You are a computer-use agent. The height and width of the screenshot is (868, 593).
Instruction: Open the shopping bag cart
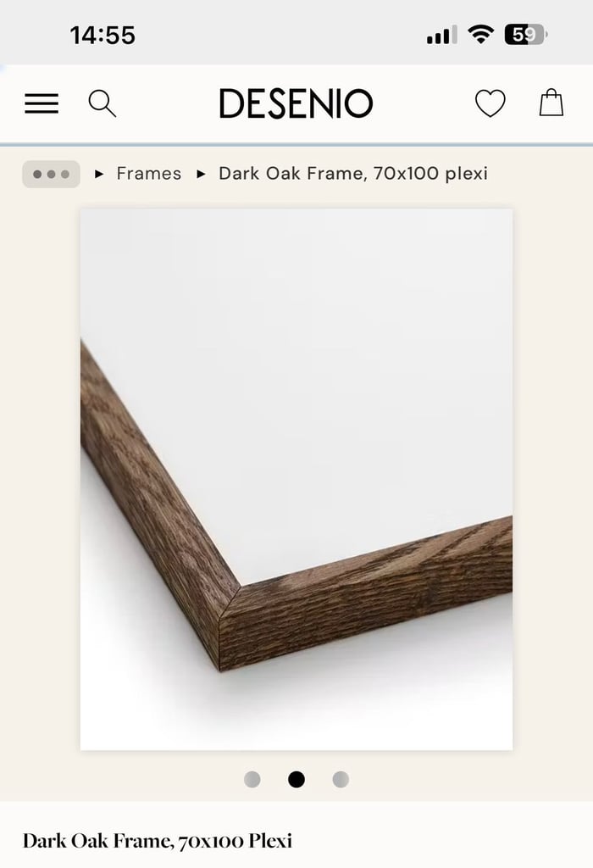tap(551, 103)
